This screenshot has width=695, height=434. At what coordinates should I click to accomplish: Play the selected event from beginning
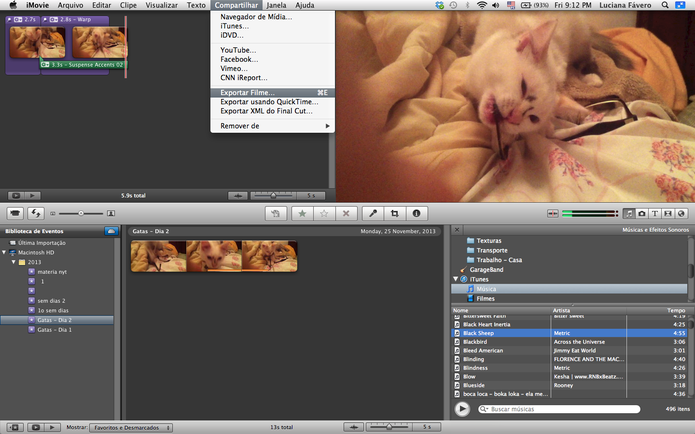point(52,427)
